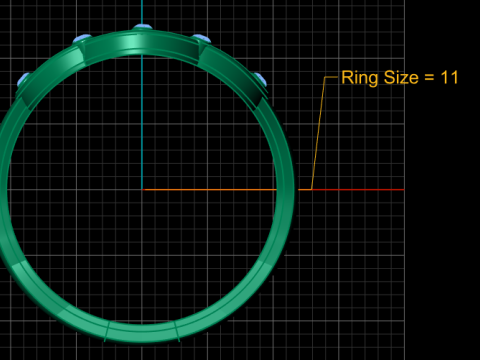Select the outermost blue gem on the ring's right shoulder
Image resolution: width=480 pixels, height=360 pixels.
point(261,79)
